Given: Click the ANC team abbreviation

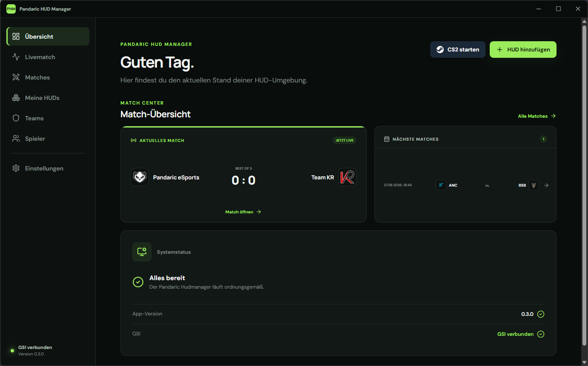Looking at the screenshot, I should tap(453, 185).
